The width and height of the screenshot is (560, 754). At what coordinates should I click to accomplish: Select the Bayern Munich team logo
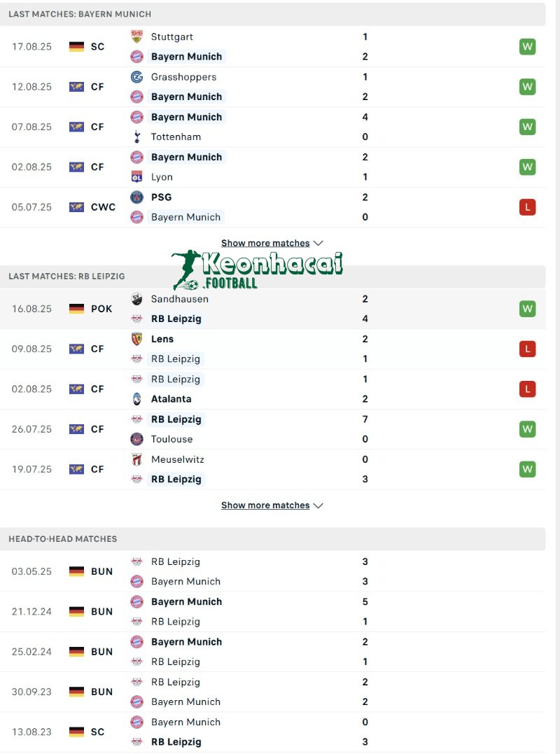[136, 56]
